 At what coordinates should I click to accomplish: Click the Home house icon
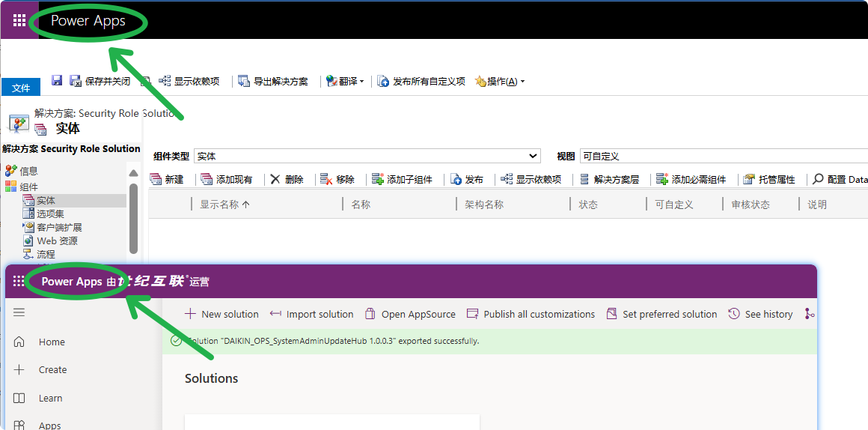click(x=19, y=342)
